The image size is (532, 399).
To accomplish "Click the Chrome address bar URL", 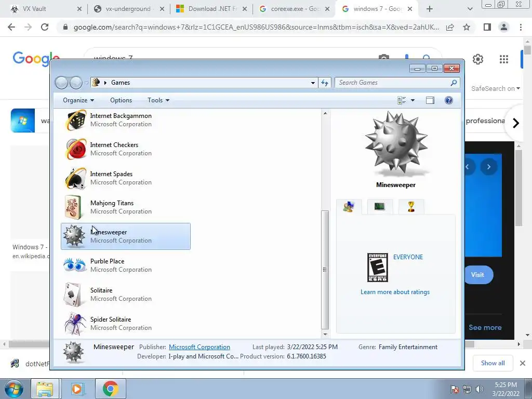I will click(x=256, y=27).
